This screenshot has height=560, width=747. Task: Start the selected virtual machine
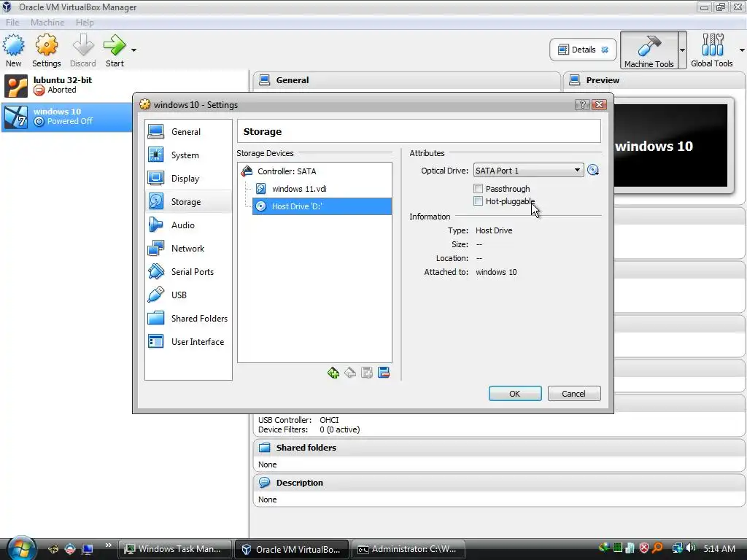coord(115,50)
